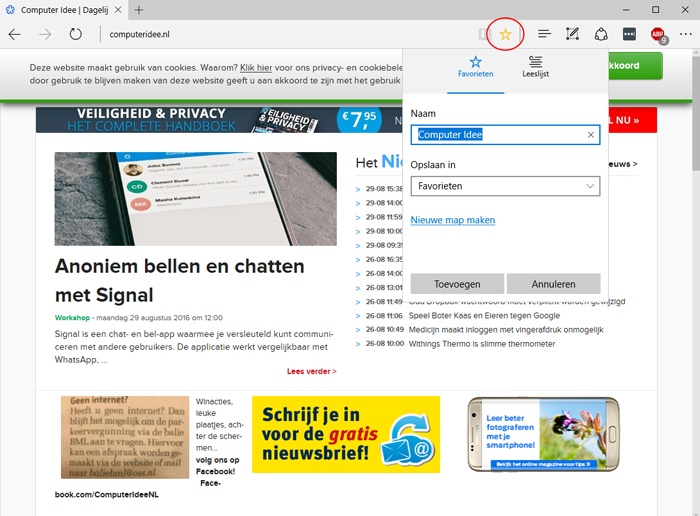
Task: Click the 29-08 10:00 news entry
Action: click(384, 231)
